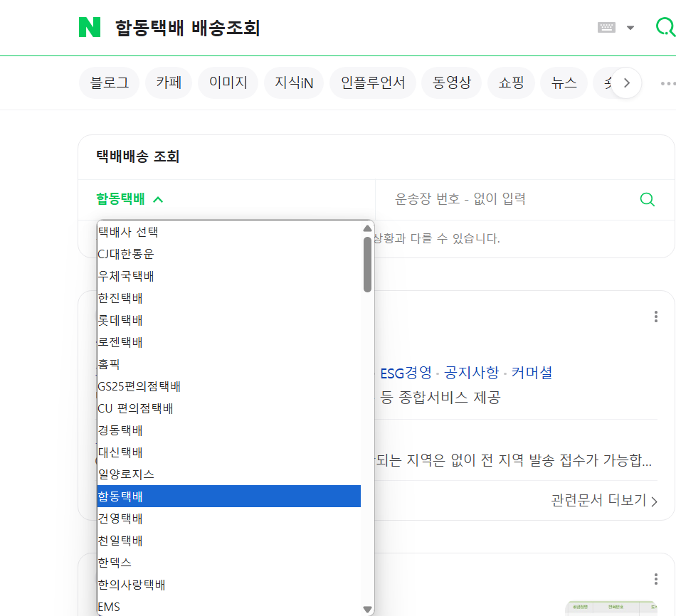The height and width of the screenshot is (616, 676).
Task: Select 홈픽 from courier list
Action: 229,364
